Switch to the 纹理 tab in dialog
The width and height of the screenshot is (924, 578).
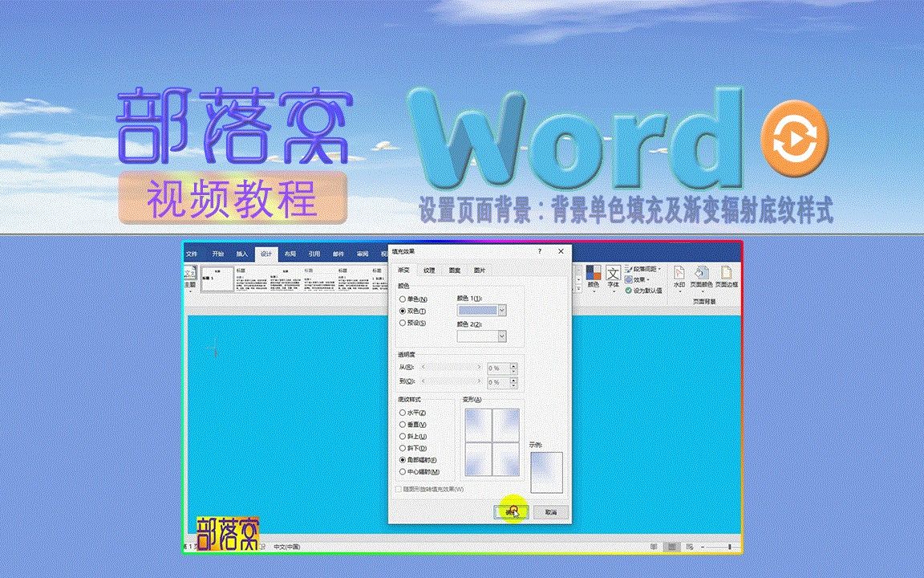430,270
